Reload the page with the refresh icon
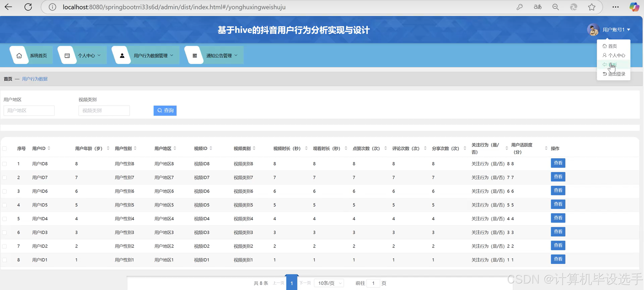Viewport: 644px width, 290px height. [28, 7]
